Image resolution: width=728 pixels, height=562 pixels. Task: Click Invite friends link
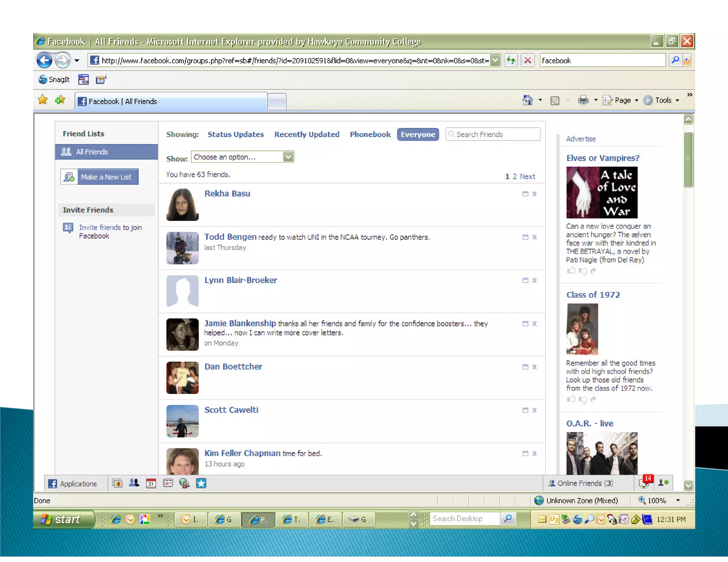click(100, 227)
